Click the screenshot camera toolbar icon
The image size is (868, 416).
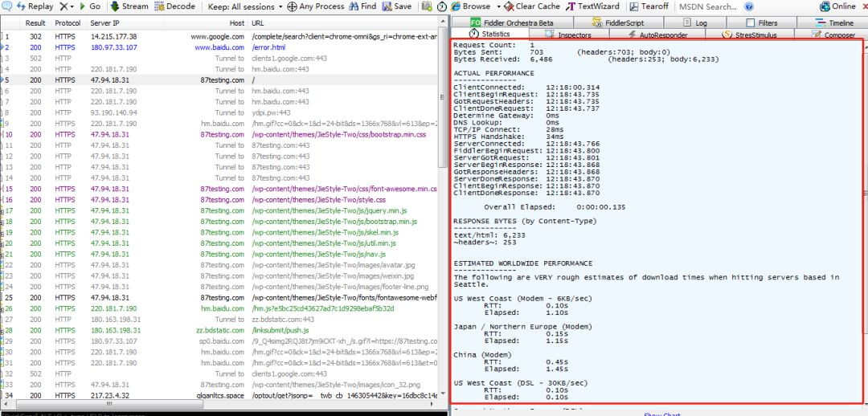coord(426,6)
